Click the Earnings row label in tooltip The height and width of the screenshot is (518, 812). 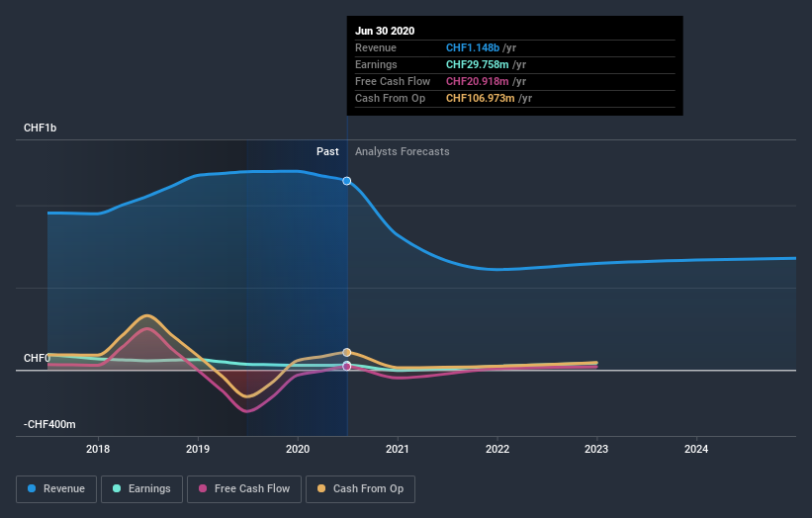point(377,64)
